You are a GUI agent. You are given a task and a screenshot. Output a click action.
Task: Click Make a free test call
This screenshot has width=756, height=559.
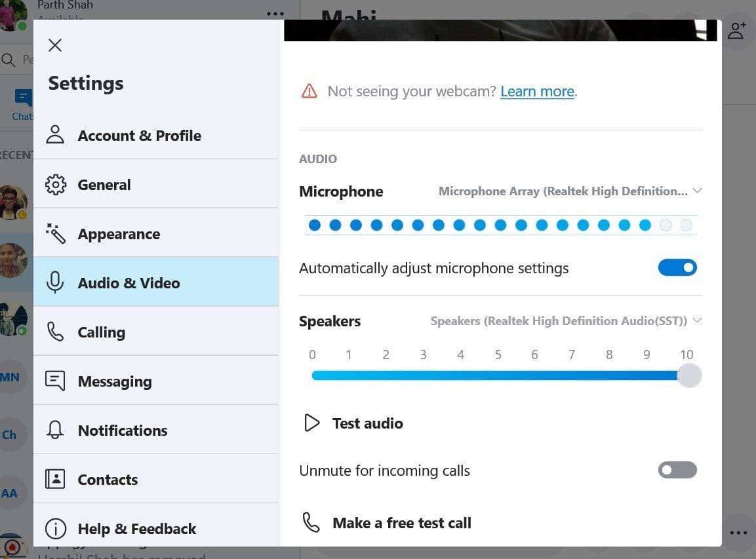click(402, 523)
